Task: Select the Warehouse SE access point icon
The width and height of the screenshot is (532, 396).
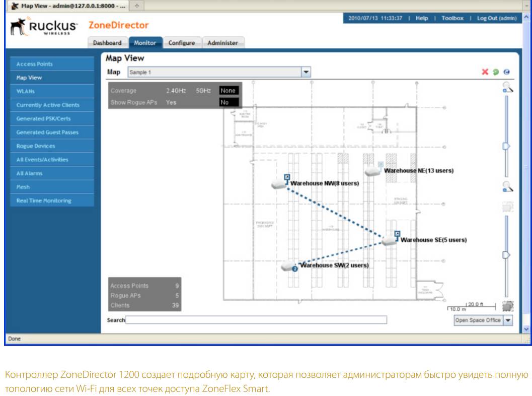Action: coord(390,240)
